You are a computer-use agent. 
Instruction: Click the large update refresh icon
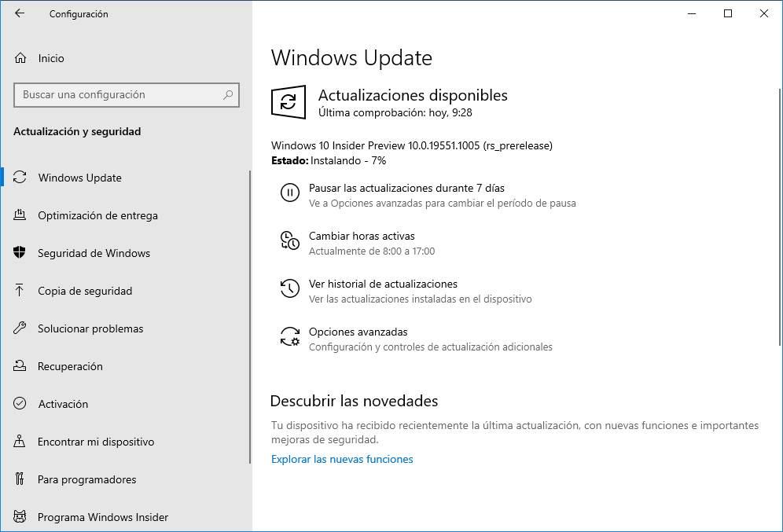[289, 102]
